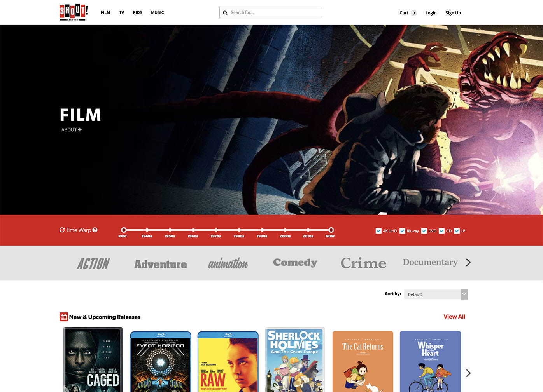Click the PAST handle on the timeline slider

point(124,230)
